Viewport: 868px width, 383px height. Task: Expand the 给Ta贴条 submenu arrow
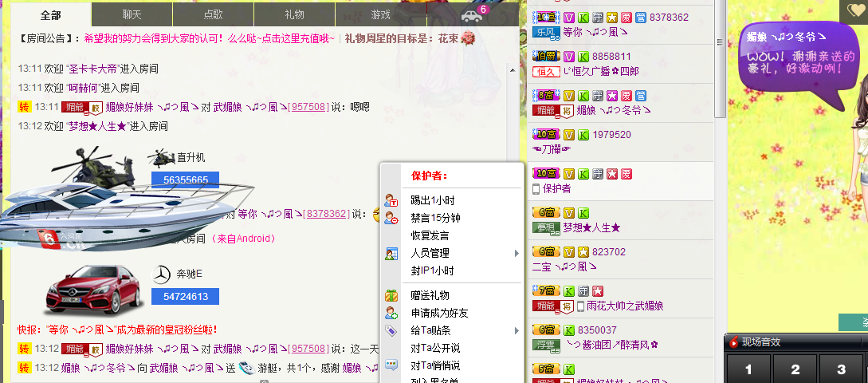516,331
